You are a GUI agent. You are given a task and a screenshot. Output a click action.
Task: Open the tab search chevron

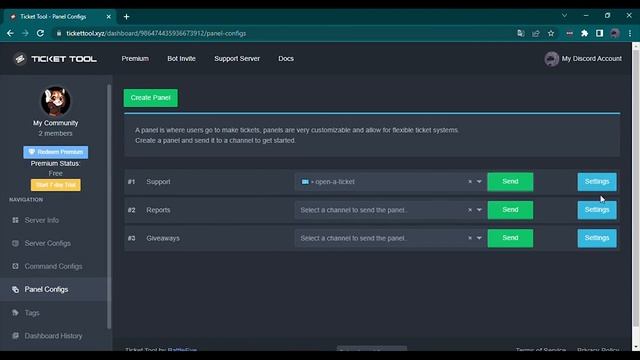564,16
